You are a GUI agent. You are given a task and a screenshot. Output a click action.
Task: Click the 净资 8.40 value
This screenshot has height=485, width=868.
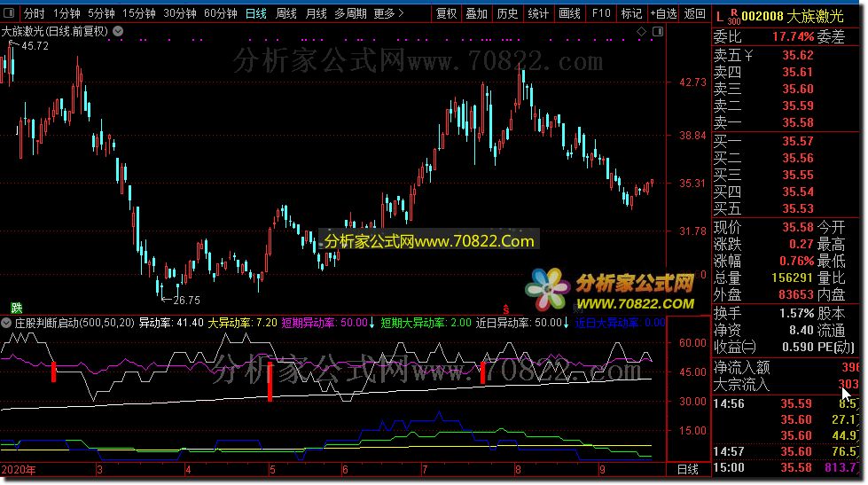(x=801, y=331)
